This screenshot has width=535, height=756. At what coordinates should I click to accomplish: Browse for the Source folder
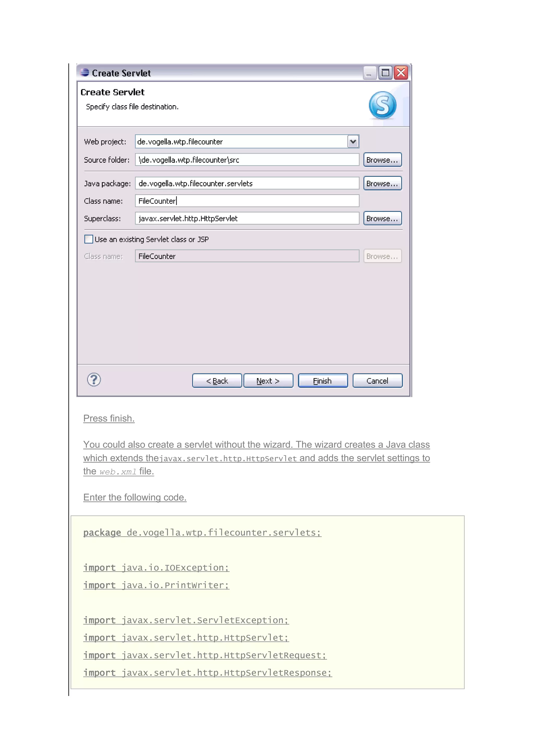tap(382, 160)
